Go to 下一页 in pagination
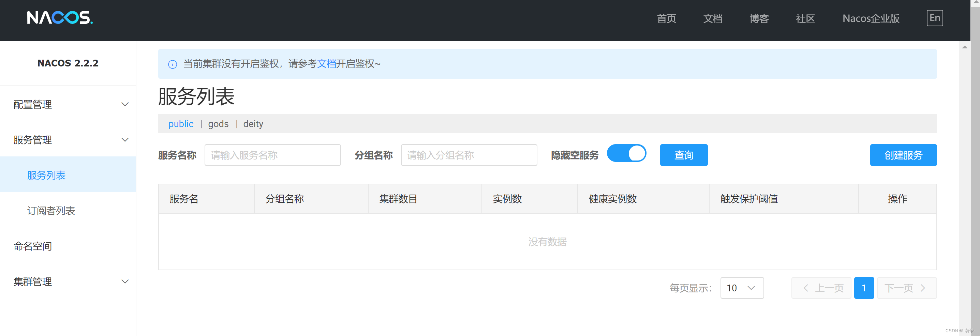980x336 pixels. (x=907, y=288)
